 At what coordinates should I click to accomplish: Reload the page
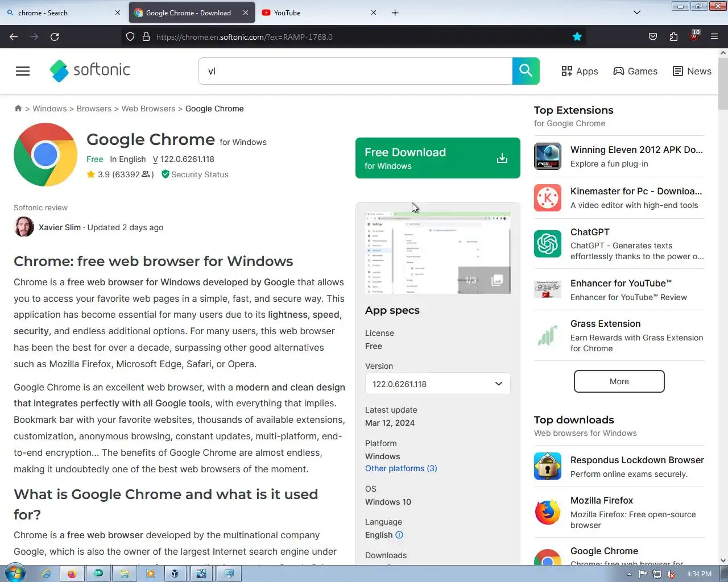(x=55, y=36)
